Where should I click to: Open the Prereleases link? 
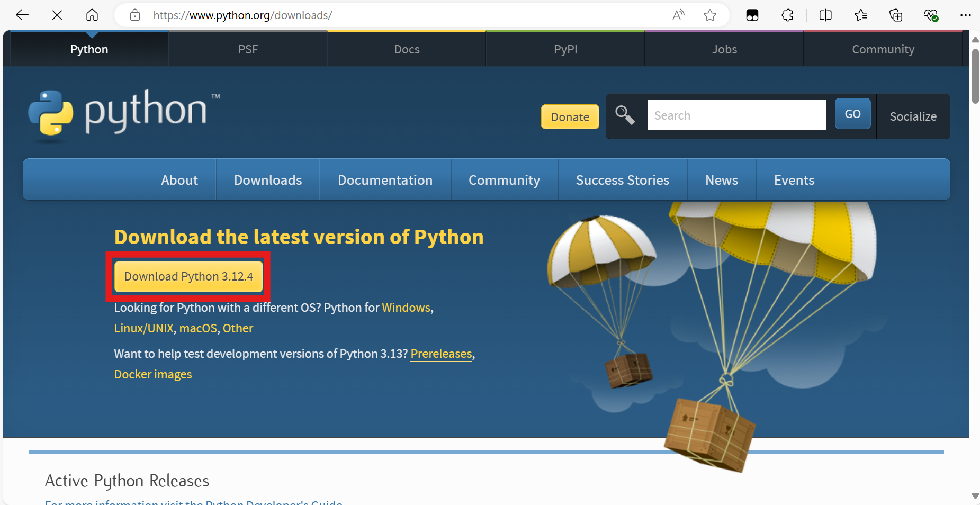(x=441, y=354)
